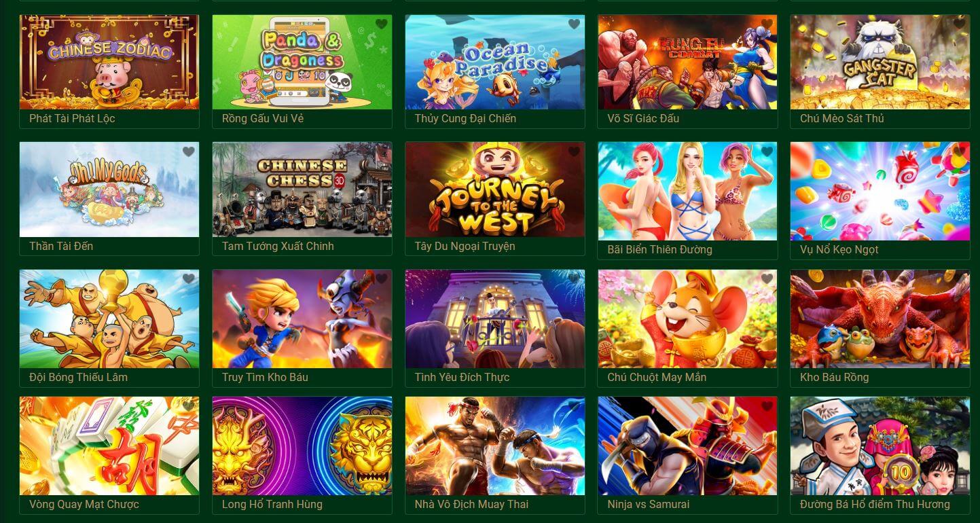
Task: Click the heart on Ocean Paradise
Action: point(575,24)
